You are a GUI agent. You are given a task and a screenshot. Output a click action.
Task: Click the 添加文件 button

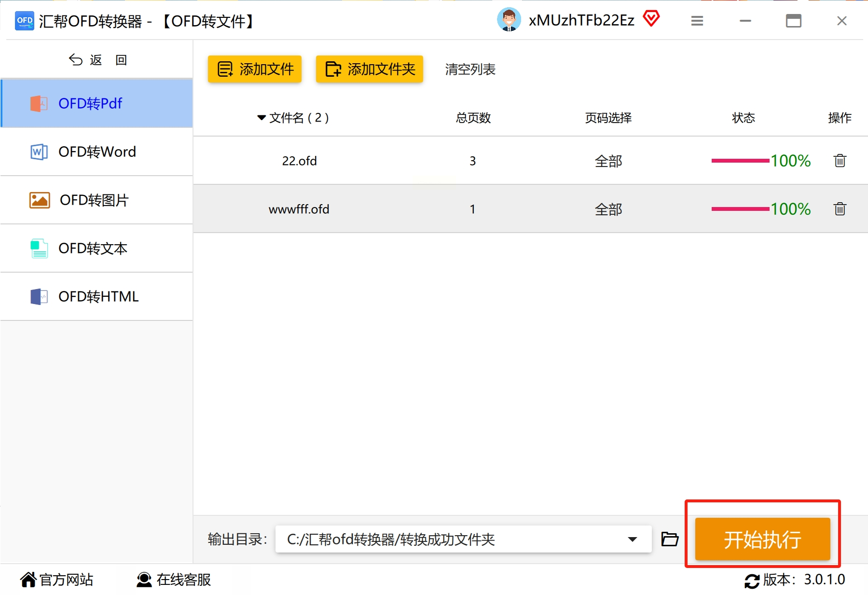coord(255,69)
